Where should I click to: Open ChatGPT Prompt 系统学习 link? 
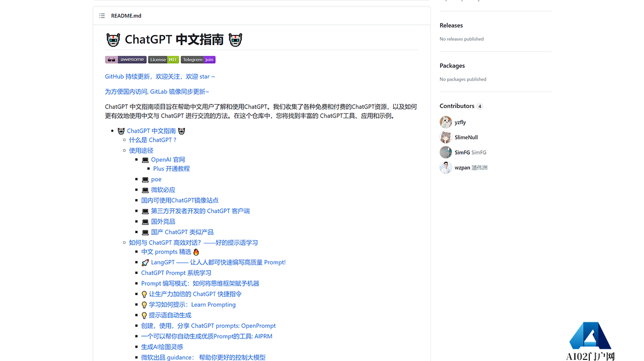[176, 273]
